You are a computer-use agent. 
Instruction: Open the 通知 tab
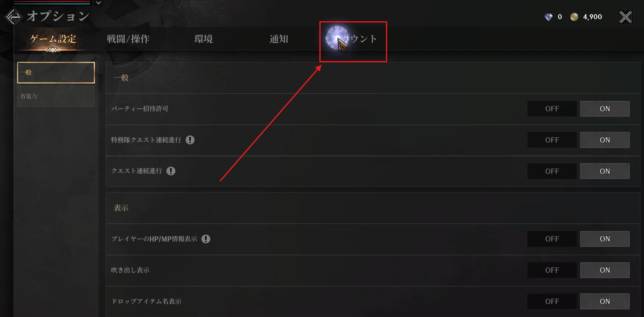[279, 39]
